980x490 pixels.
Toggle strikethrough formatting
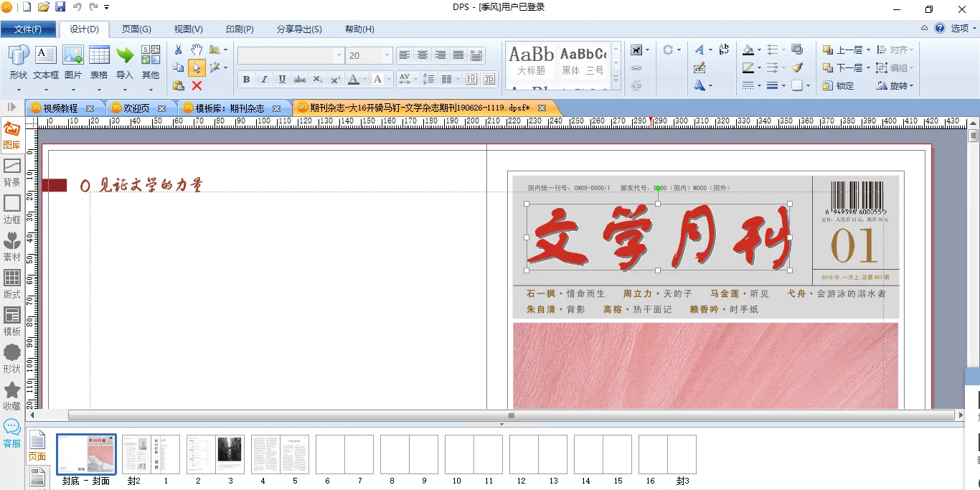(300, 79)
